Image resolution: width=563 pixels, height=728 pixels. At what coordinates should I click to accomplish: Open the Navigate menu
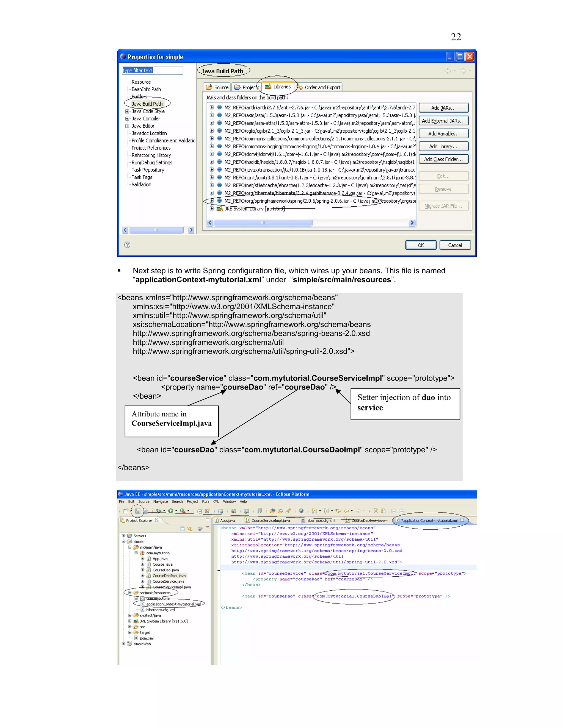point(161,502)
